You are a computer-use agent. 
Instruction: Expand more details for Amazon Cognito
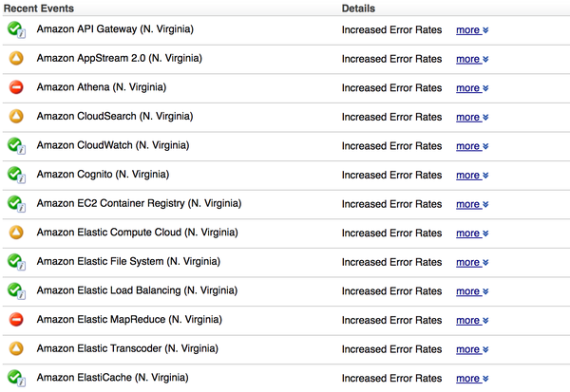click(472, 175)
